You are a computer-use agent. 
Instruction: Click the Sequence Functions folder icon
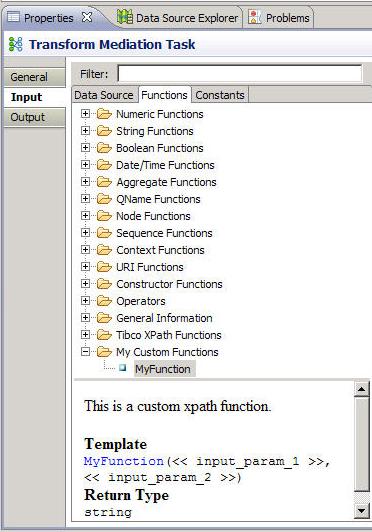pyautogui.click(x=104, y=232)
